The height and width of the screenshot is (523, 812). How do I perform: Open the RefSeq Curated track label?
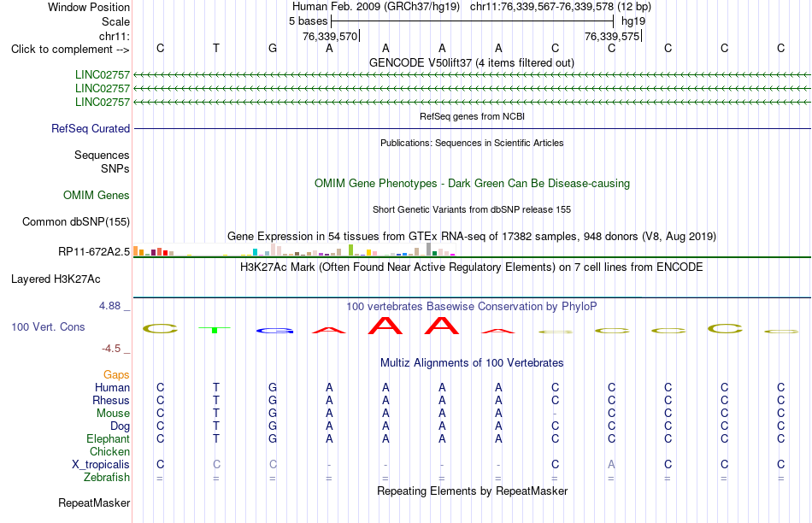click(91, 128)
